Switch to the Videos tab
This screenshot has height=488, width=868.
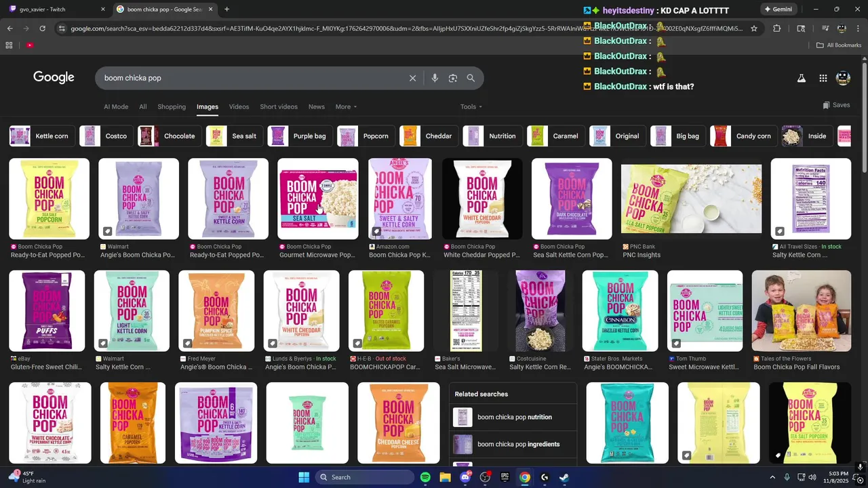pos(239,106)
